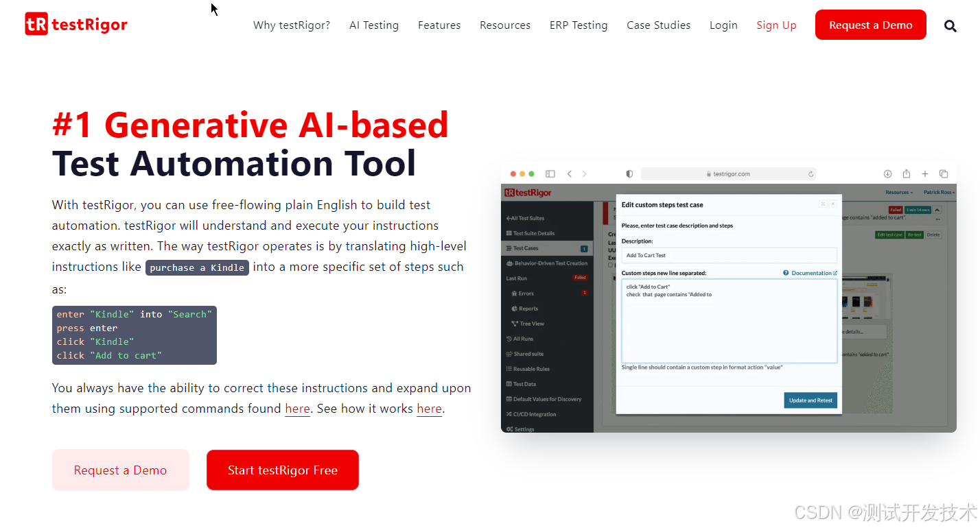Screen dimensions: 980x530
Task: Open the Why testRigor? menu
Action: point(292,25)
